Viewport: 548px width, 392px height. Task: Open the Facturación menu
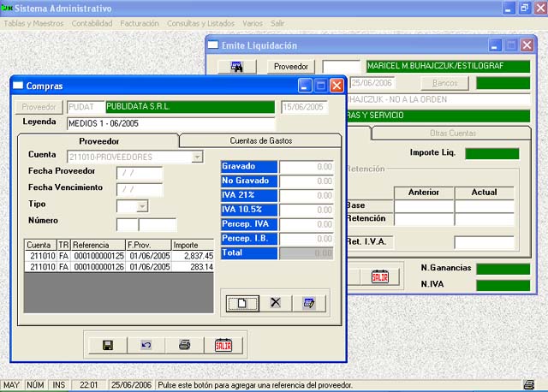[x=138, y=23]
